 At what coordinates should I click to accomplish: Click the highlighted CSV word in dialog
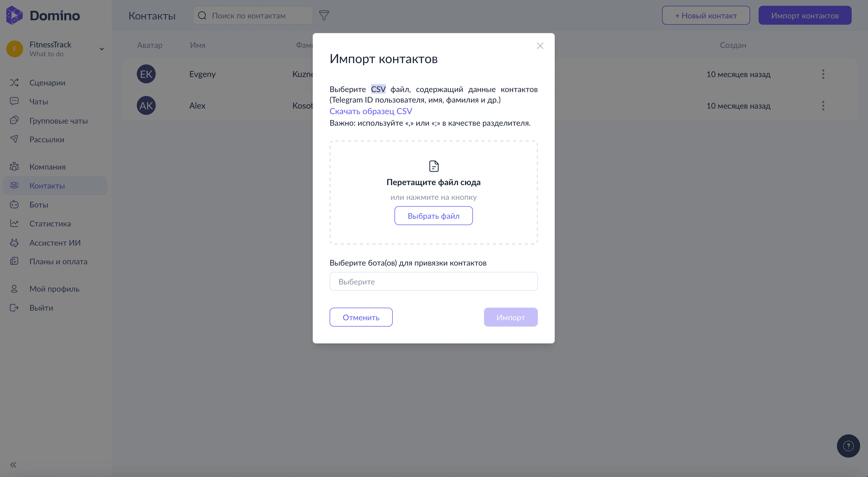378,89
